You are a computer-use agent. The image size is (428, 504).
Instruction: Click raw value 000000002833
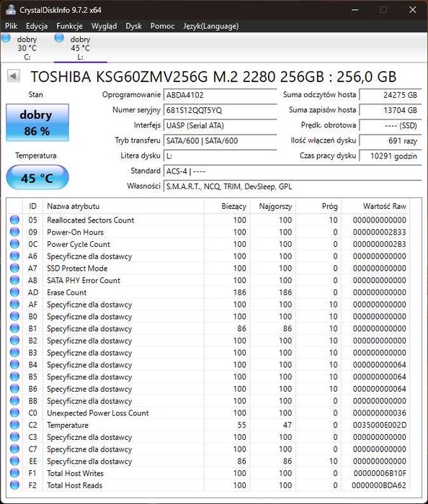tap(380, 232)
